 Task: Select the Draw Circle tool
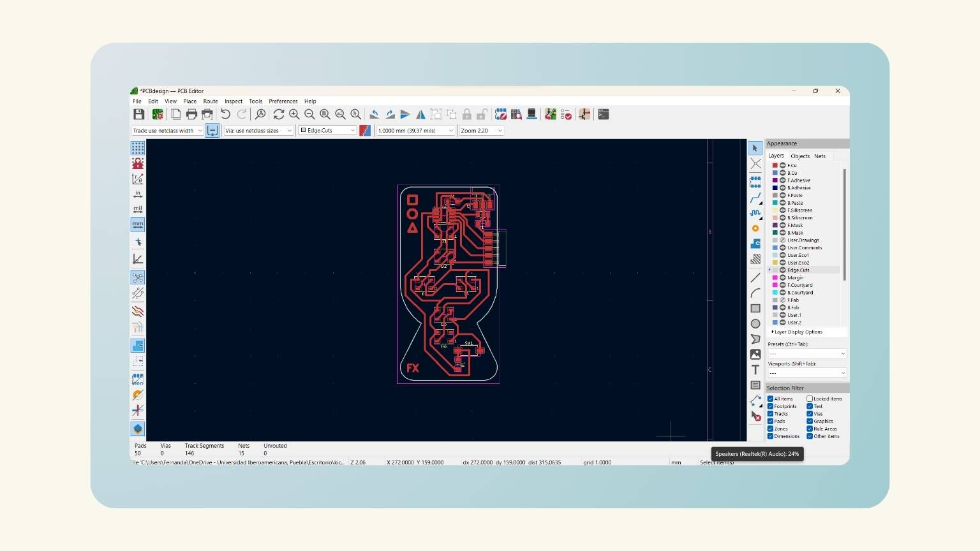(x=755, y=323)
